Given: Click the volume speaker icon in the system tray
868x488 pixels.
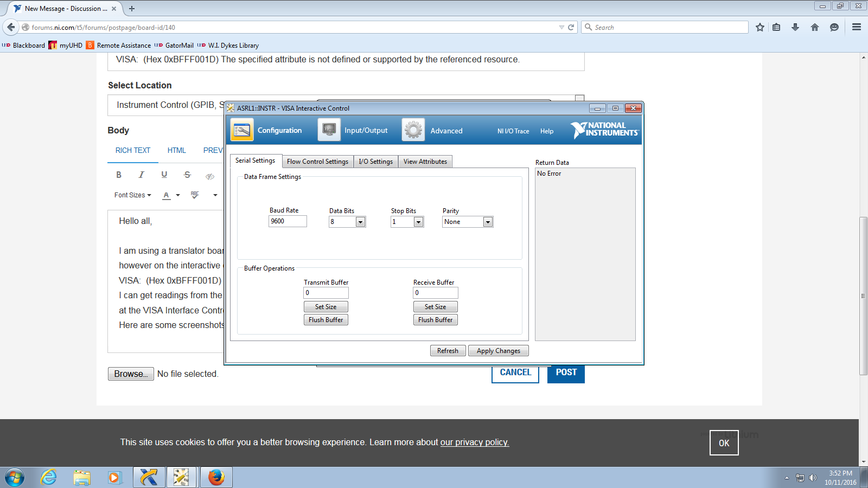Looking at the screenshot, I should (x=813, y=478).
